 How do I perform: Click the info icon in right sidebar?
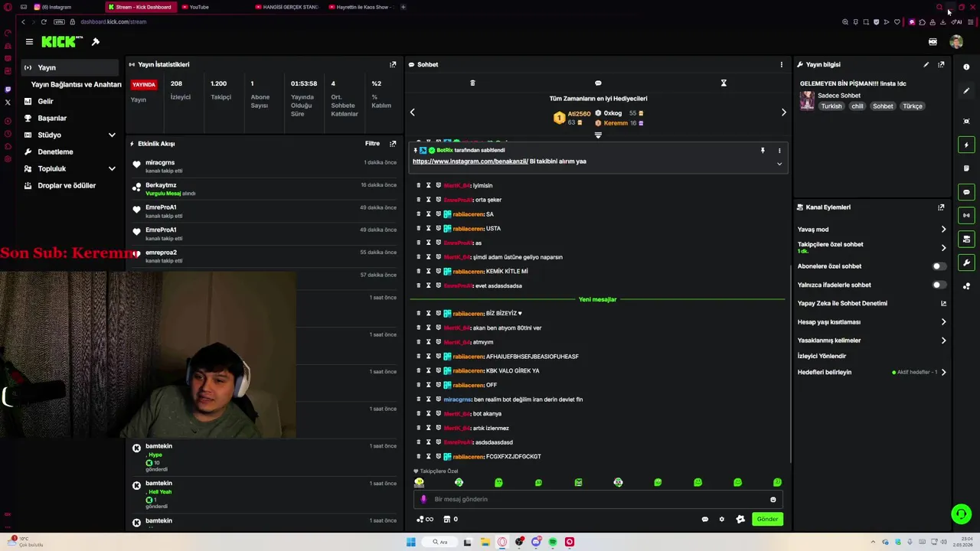coord(966,67)
